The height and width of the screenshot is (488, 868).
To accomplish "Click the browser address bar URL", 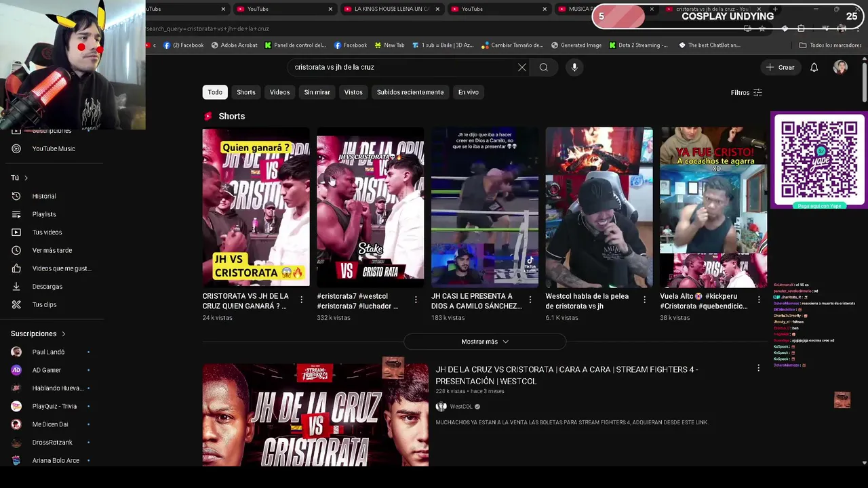I will [x=208, y=28].
